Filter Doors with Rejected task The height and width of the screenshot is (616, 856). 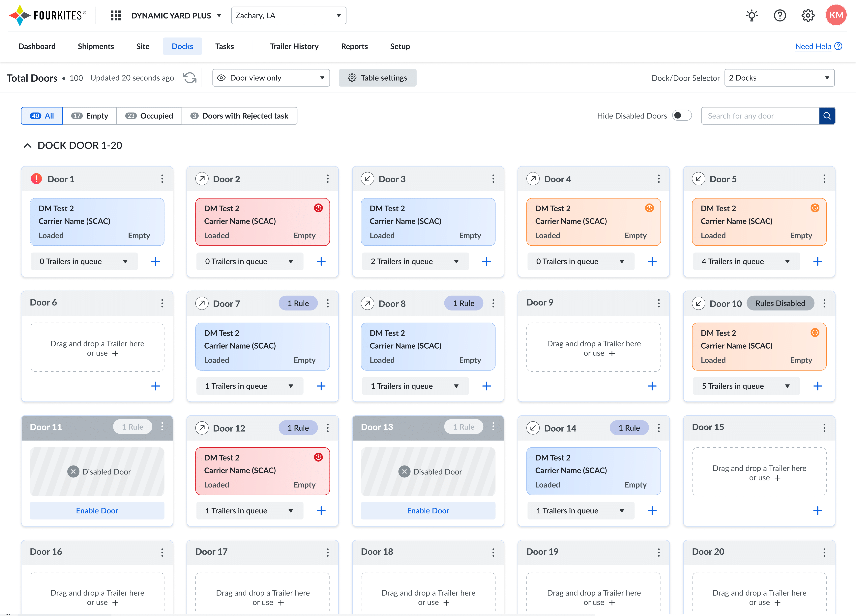pyautogui.click(x=240, y=116)
